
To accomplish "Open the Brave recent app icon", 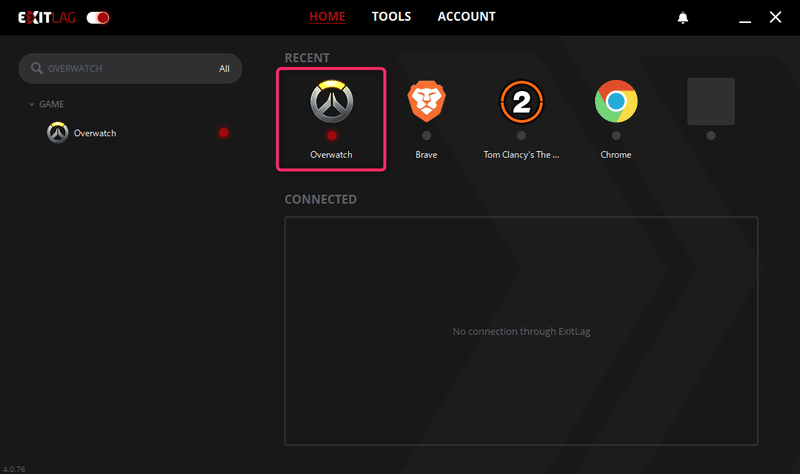I will click(x=427, y=101).
